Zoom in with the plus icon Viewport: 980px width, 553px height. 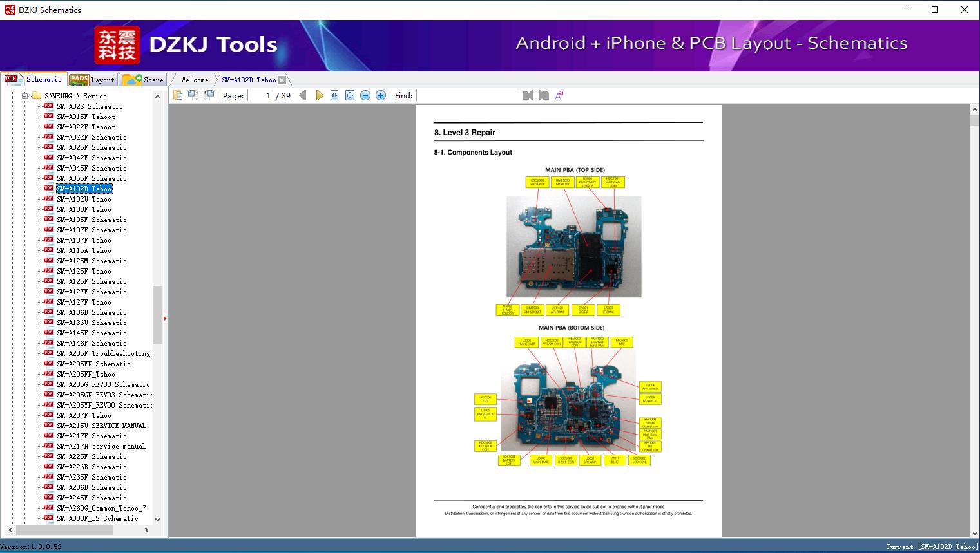[x=381, y=95]
